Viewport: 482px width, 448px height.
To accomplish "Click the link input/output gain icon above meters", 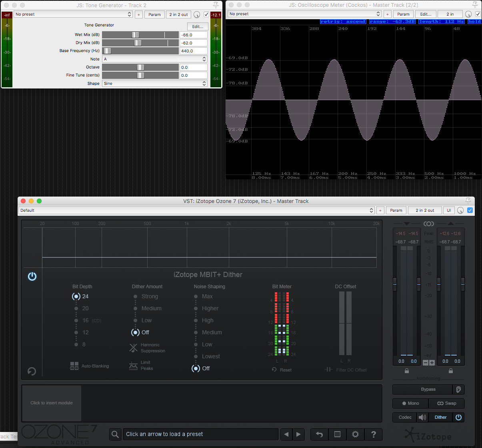I will pyautogui.click(x=428, y=224).
